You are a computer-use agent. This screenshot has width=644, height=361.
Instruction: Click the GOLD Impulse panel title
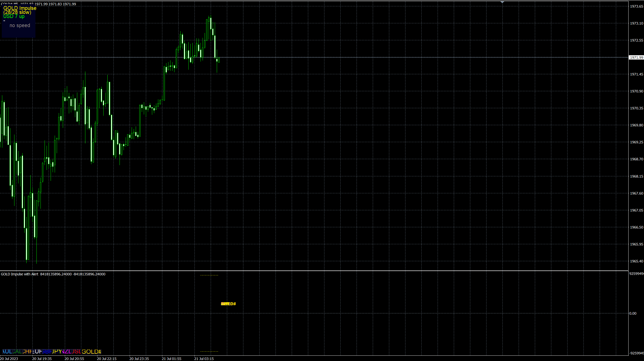pos(20,8)
